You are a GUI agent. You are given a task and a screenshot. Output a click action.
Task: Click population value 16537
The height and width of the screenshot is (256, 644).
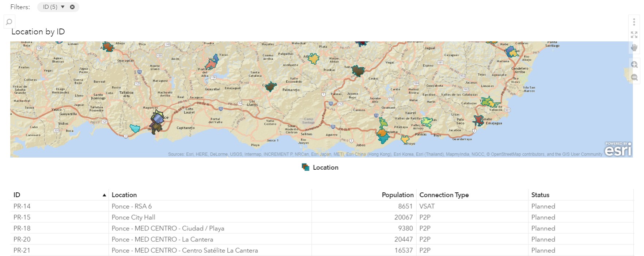(404, 250)
